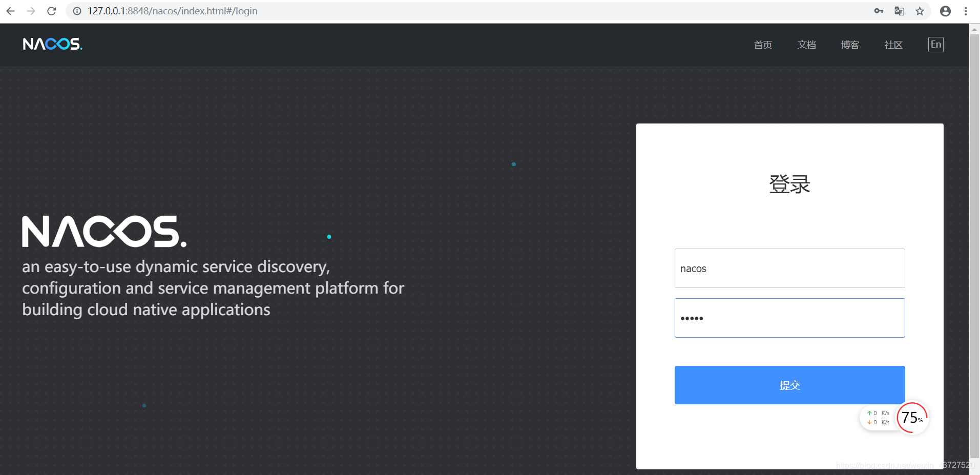Click the browser back arrow
Image resolution: width=980 pixels, height=475 pixels.
click(10, 11)
